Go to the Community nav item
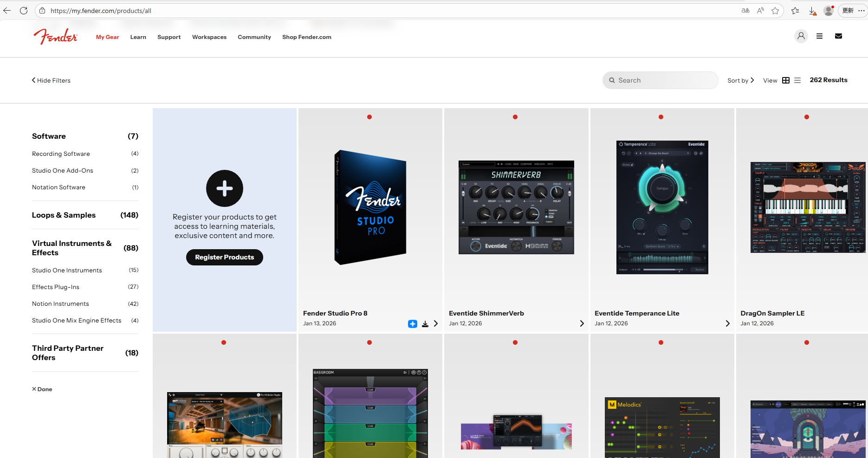Viewport: 868px width, 458px height. click(x=254, y=37)
